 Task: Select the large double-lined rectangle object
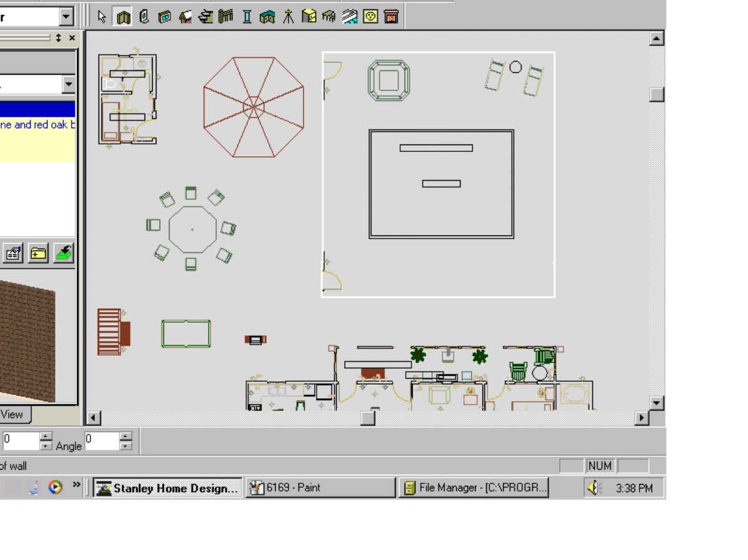tap(441, 184)
